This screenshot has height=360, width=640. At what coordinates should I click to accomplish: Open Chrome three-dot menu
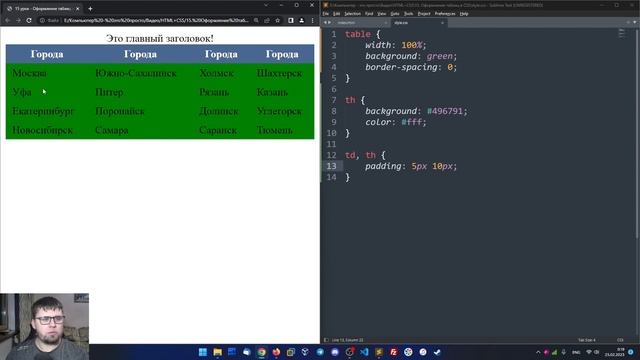[x=312, y=20]
